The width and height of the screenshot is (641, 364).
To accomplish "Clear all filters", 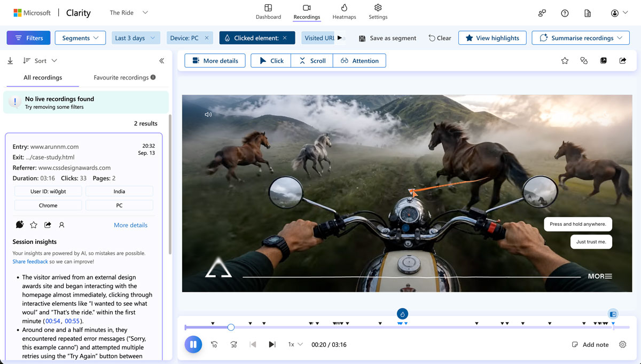I will 440,38.
